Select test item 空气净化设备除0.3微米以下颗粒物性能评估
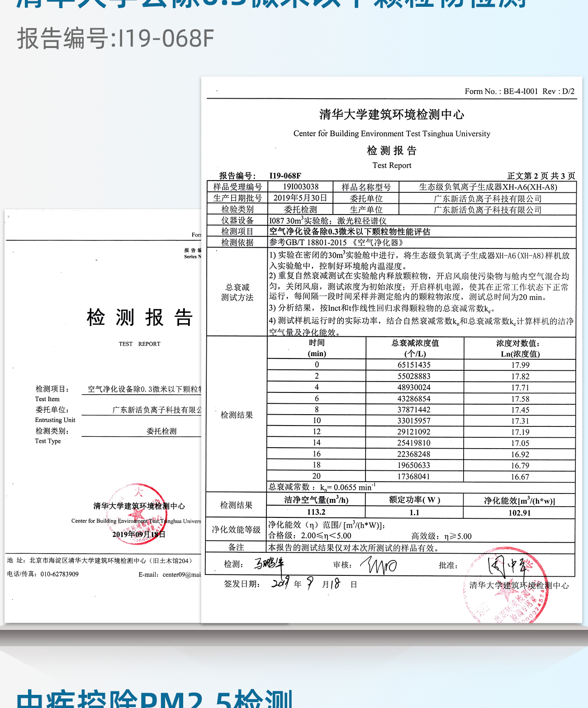This screenshot has height=708, width=588. click(350, 232)
